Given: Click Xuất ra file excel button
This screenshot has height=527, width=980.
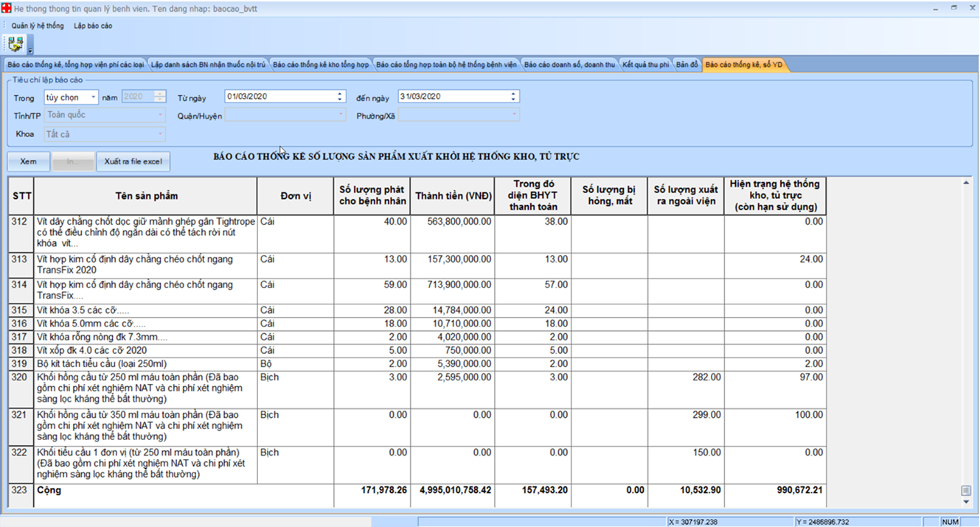Looking at the screenshot, I should click(133, 161).
